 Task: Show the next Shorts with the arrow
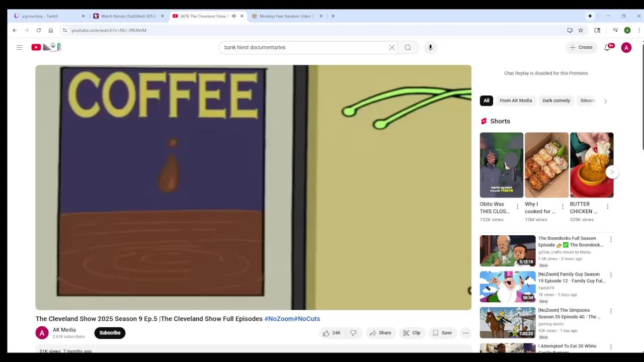pos(612,172)
